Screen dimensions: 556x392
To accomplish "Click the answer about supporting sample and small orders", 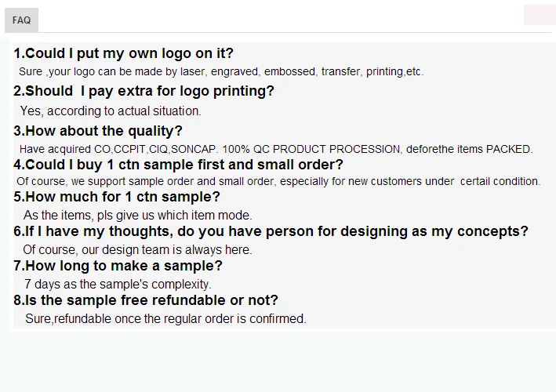I will [x=278, y=181].
